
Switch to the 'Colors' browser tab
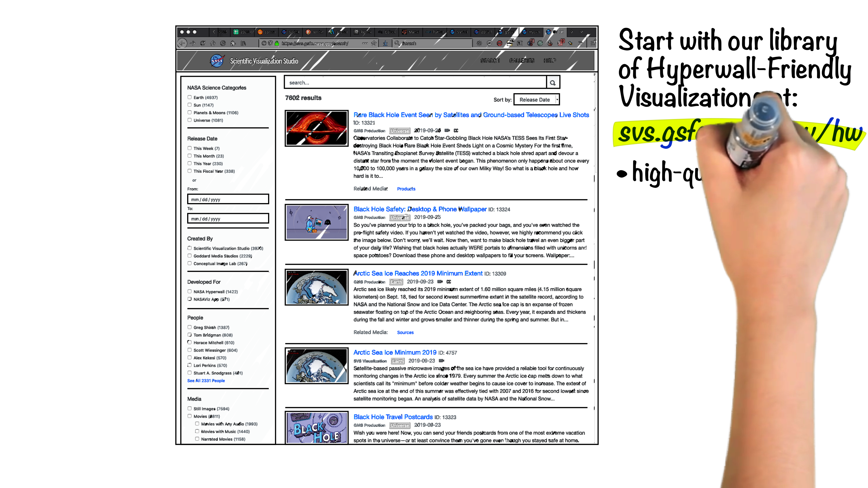click(387, 32)
